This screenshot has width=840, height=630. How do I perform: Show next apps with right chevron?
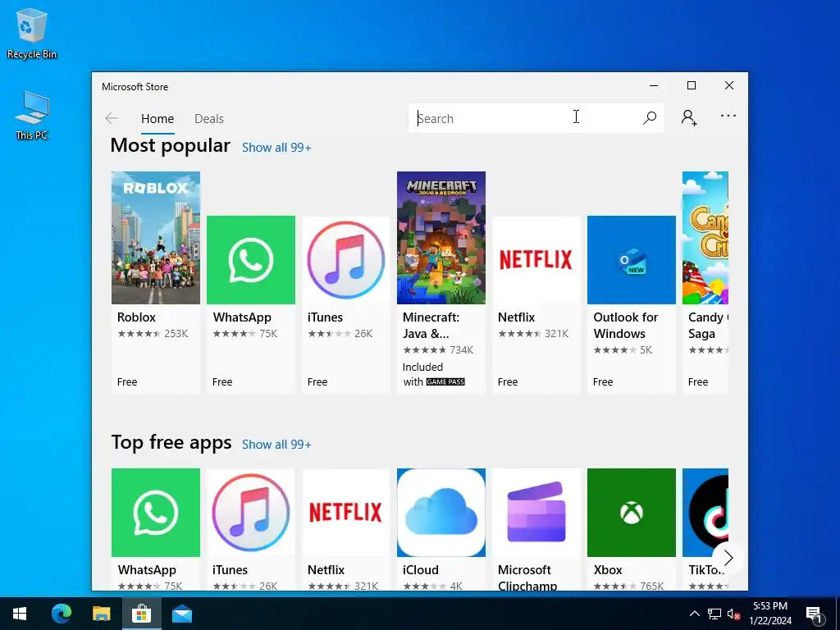click(x=728, y=558)
